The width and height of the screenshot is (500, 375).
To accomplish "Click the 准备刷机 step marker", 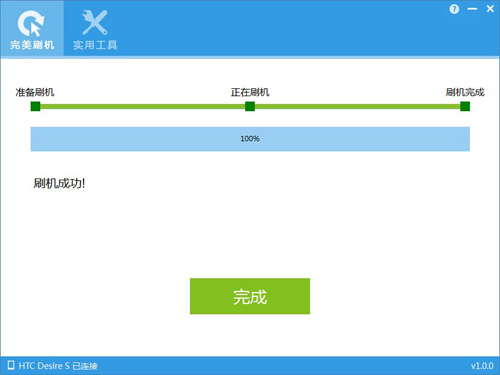I will click(35, 106).
